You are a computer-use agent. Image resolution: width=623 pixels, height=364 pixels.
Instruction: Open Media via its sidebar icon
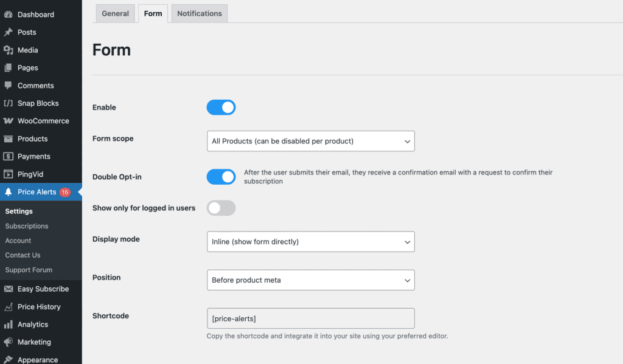(x=9, y=50)
